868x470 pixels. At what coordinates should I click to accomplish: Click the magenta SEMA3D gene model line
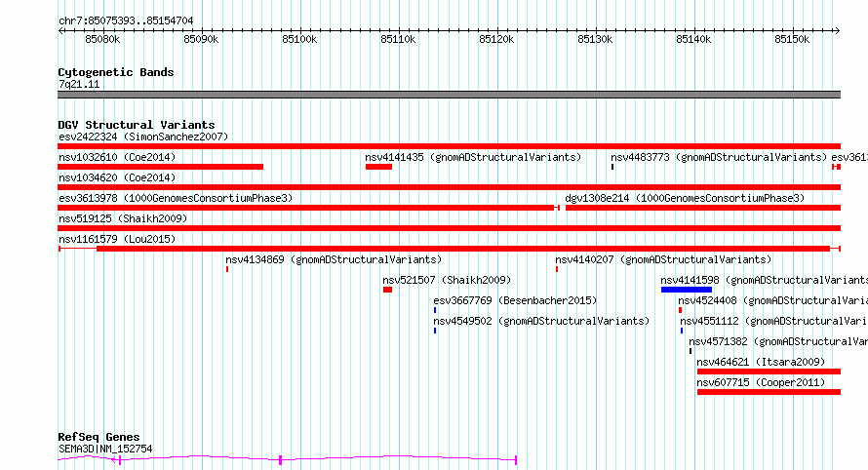tap(288, 458)
